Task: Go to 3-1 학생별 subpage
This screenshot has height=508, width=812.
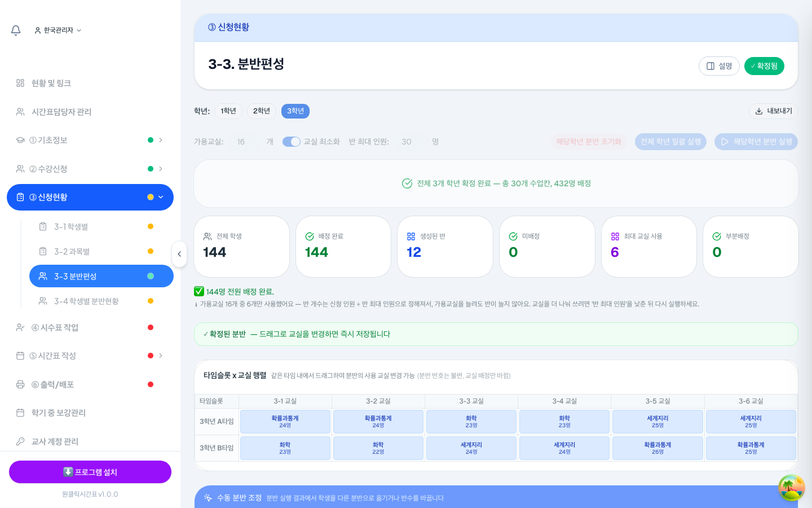Action: click(101, 226)
